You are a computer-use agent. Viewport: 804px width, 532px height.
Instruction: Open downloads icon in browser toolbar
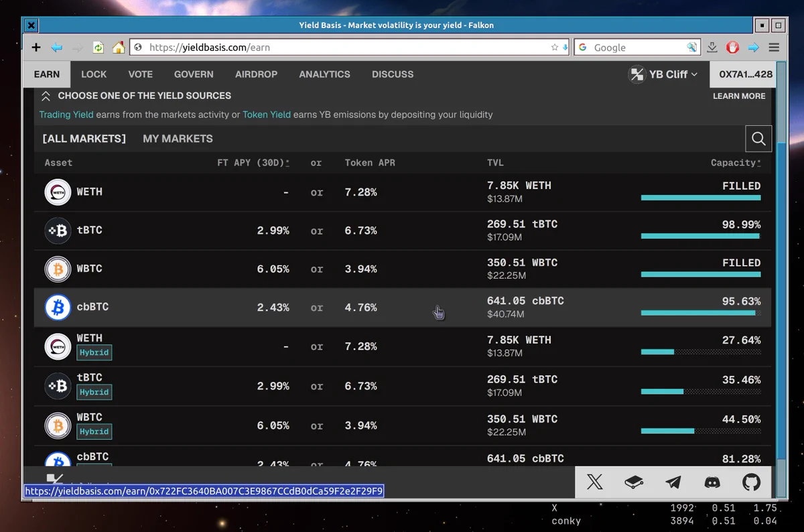coord(712,48)
